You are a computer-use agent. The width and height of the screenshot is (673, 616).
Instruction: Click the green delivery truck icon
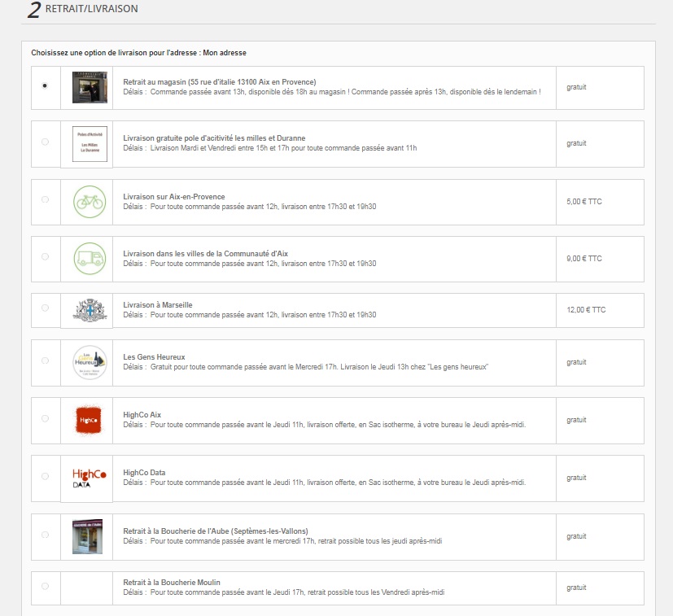(x=90, y=259)
